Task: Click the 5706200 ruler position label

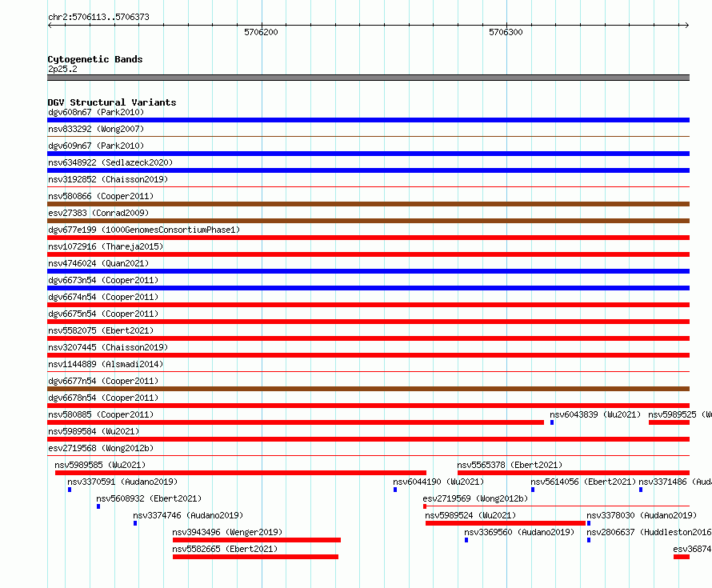Action: point(261,32)
